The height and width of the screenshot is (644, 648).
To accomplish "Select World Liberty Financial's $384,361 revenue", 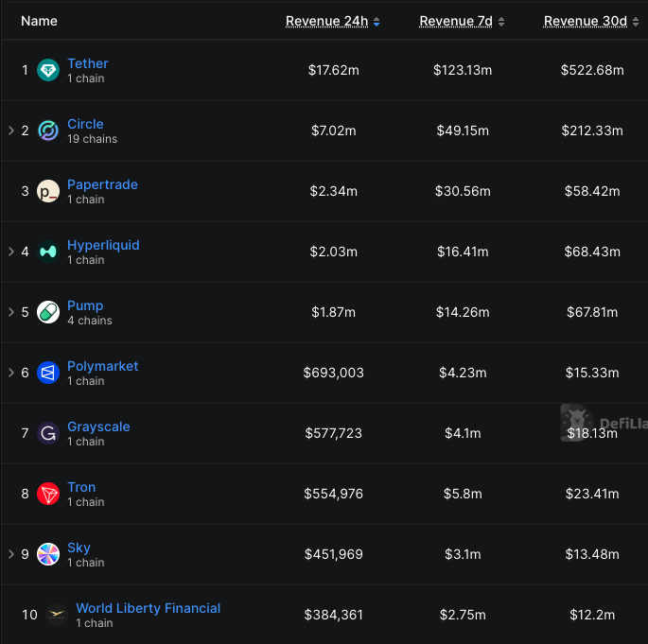I will pyautogui.click(x=334, y=615).
